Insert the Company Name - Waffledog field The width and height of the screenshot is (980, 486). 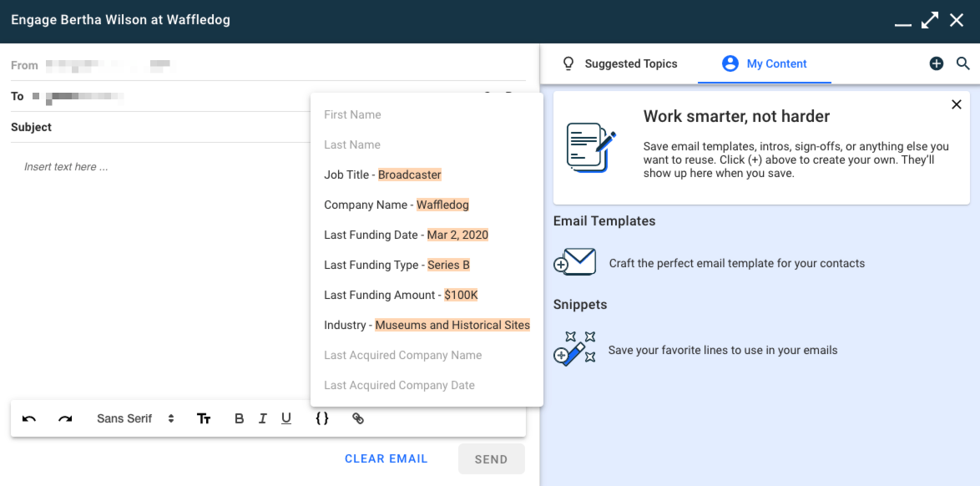397,205
